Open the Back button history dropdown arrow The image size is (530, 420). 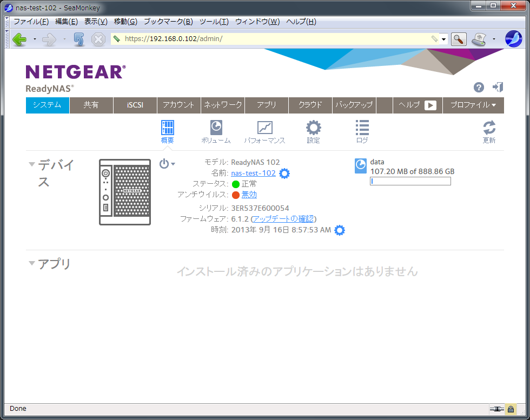[35, 39]
